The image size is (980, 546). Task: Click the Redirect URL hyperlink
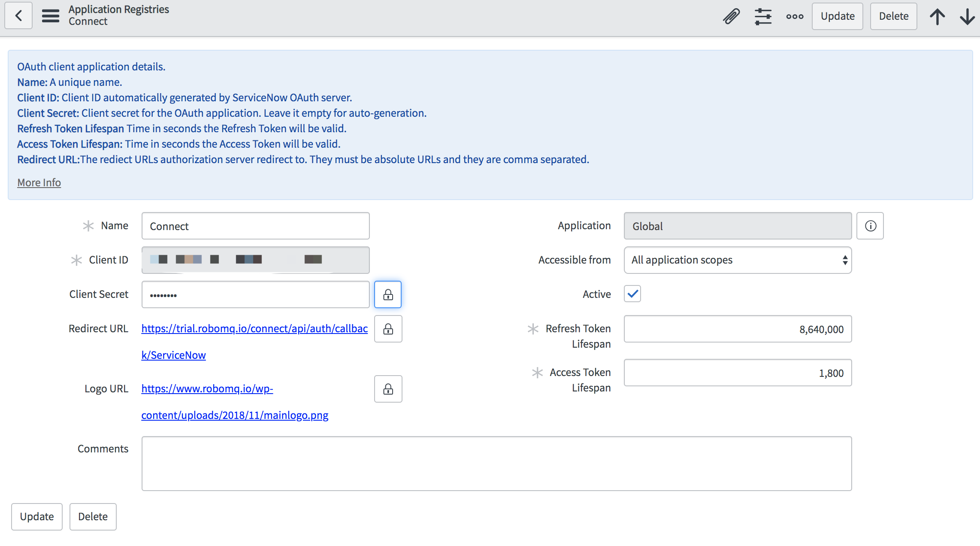coord(254,329)
